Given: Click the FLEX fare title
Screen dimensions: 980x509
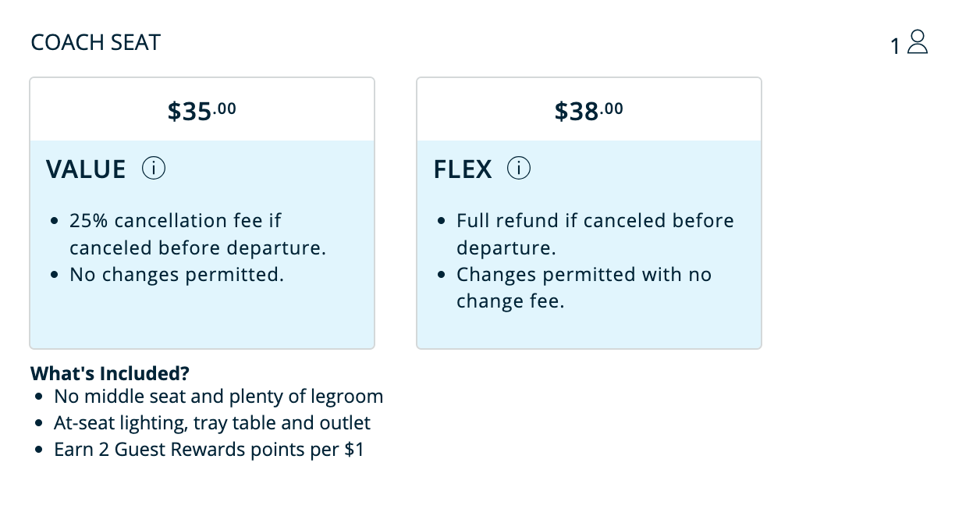Looking at the screenshot, I should [463, 169].
